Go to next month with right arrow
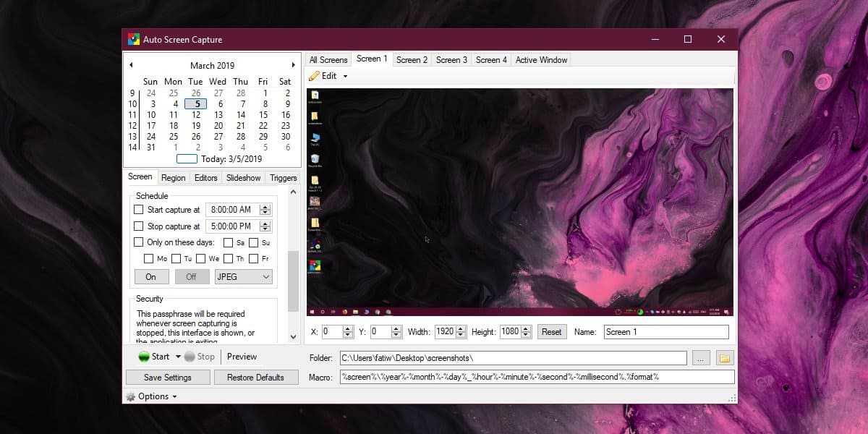The image size is (868, 434). point(293,65)
